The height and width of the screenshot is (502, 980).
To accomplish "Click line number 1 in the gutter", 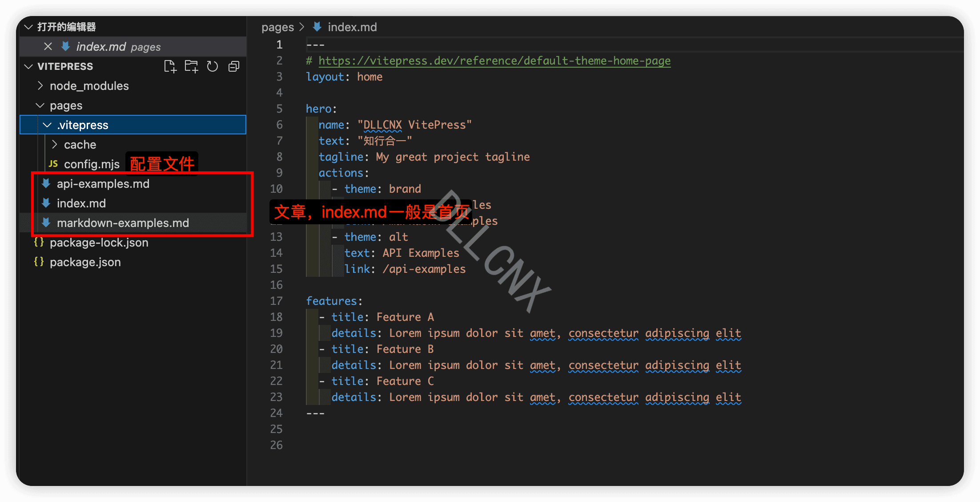I will coord(279,45).
